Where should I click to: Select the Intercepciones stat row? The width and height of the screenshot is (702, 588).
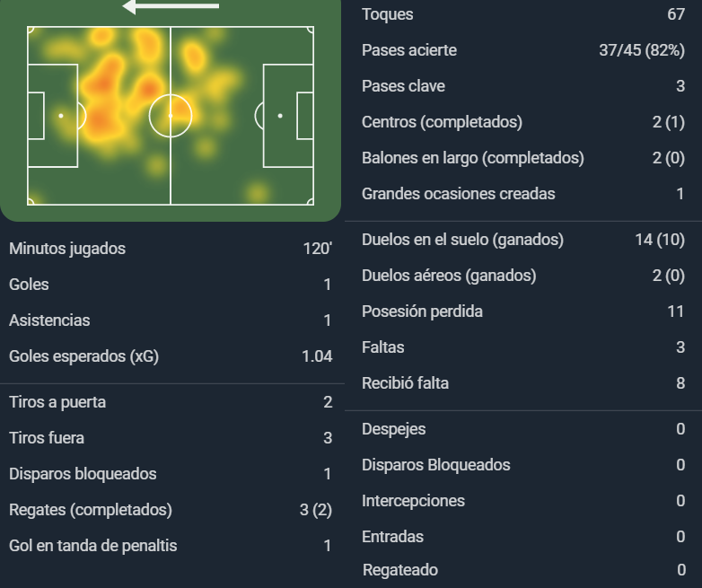(x=523, y=501)
